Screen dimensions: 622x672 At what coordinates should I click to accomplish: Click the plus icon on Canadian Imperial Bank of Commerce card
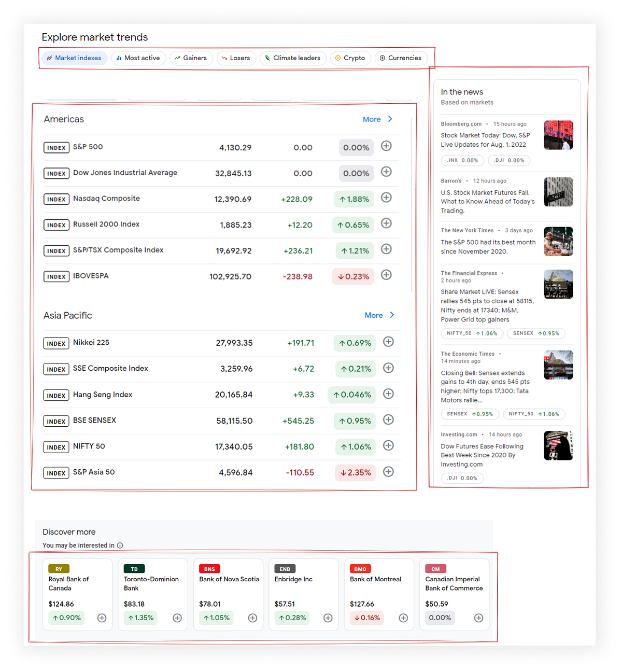(478, 618)
